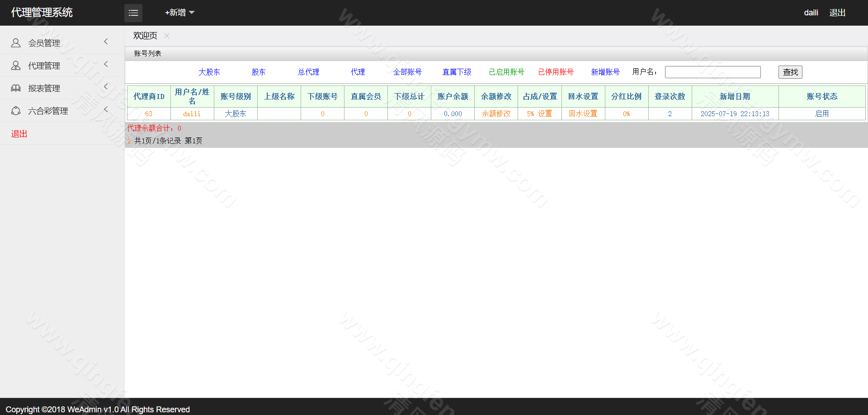Toggle the 启用 account status for daili
Screen dimensions: 868x415
pyautogui.click(x=821, y=114)
